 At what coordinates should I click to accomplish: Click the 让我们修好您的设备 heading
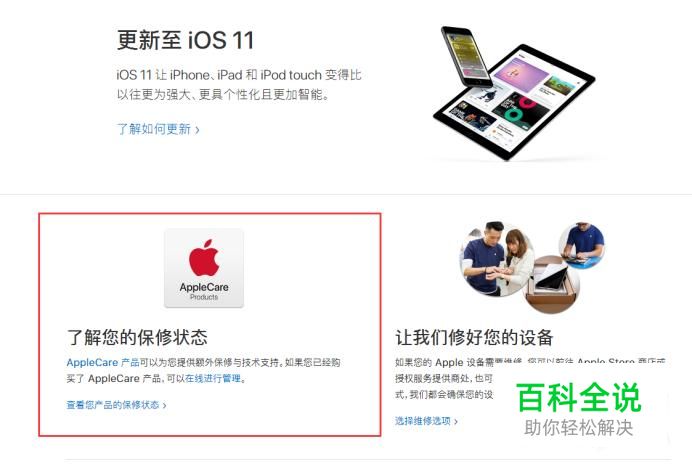pos(474,337)
